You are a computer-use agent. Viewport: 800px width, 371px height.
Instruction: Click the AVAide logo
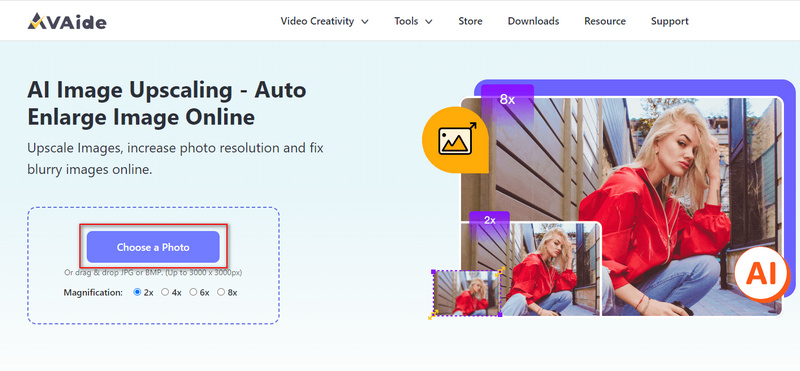click(x=67, y=21)
